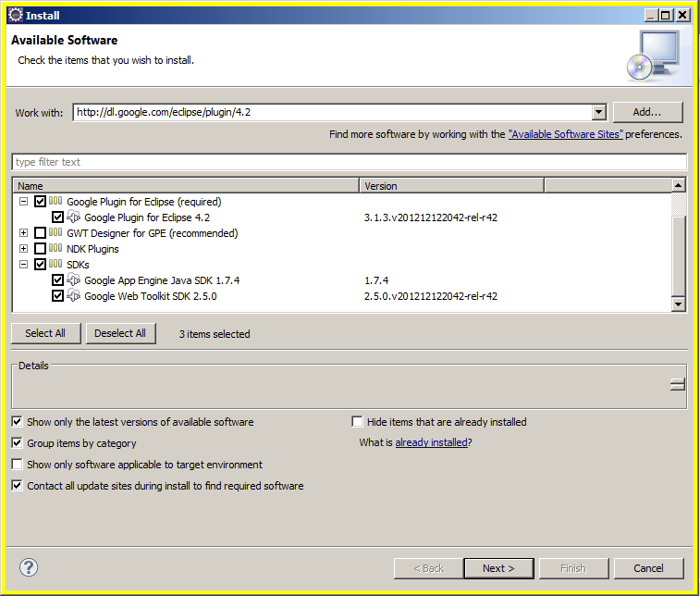
Task: Click the Details pane sash handle icon
Action: coord(677,384)
